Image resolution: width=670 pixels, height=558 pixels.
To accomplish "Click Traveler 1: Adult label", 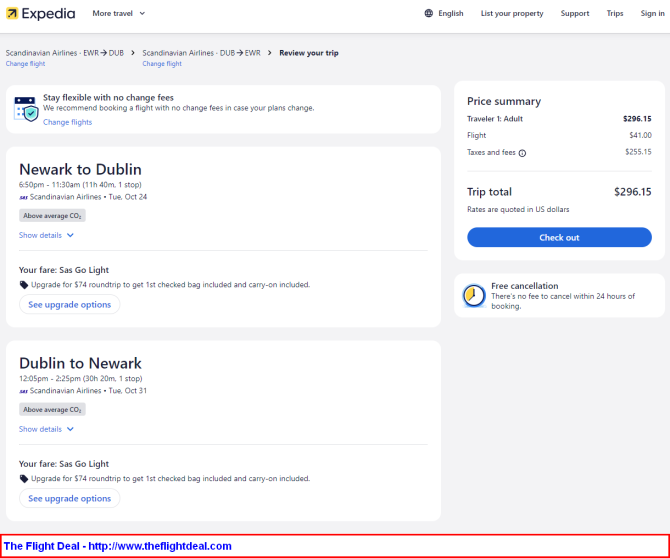I will coord(495,119).
